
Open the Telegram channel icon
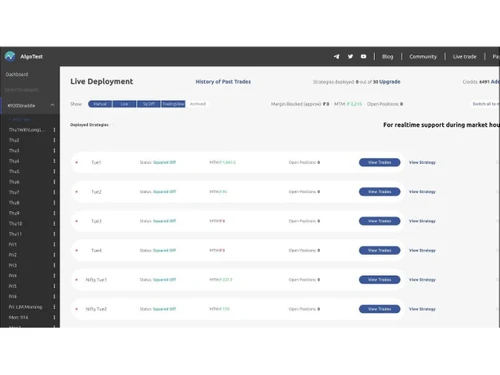[x=337, y=57]
